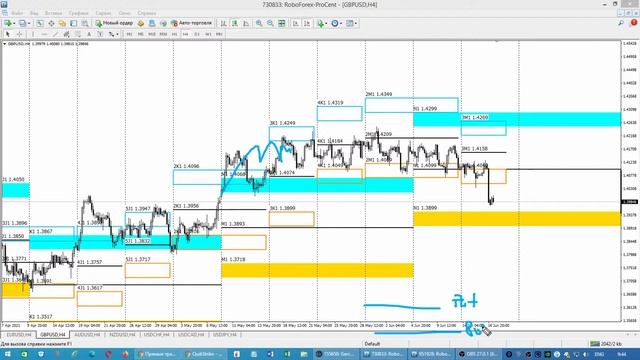This screenshot has width=640, height=360.
Task: Switch chart to candlesticks mode
Action: coord(235,23)
